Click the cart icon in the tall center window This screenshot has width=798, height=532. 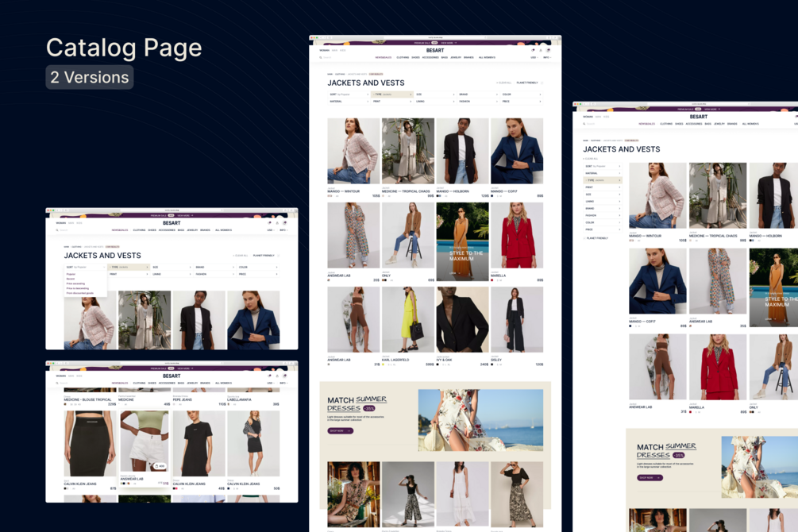point(548,50)
